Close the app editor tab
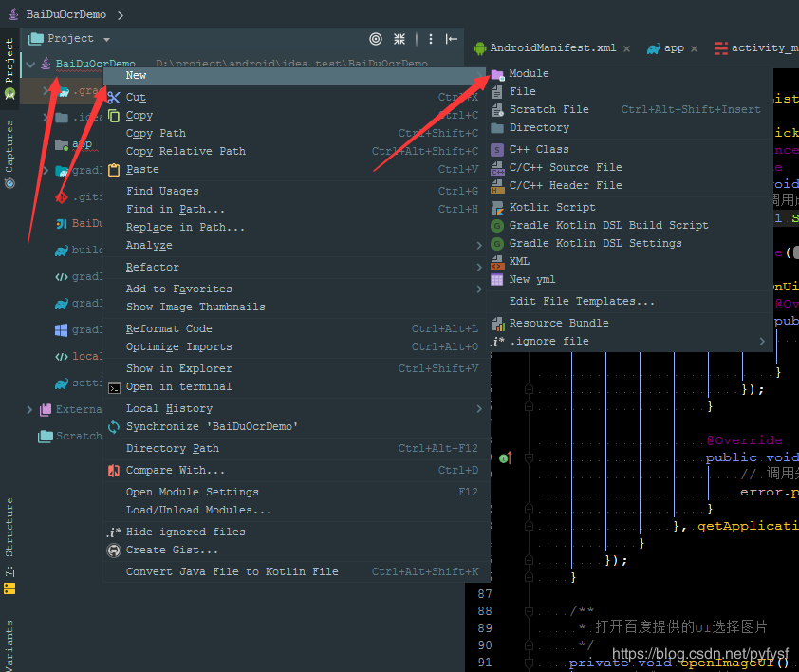Viewport: 799px width, 672px height. (694, 49)
